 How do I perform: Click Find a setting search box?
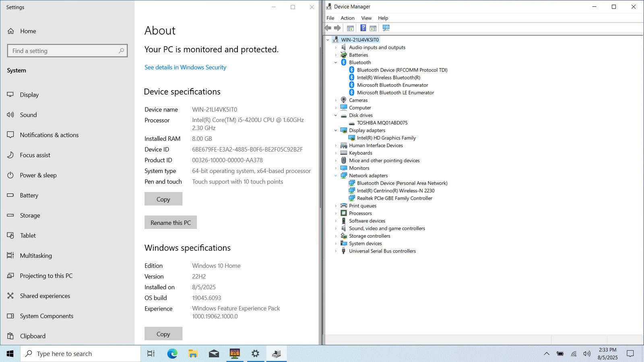67,51
